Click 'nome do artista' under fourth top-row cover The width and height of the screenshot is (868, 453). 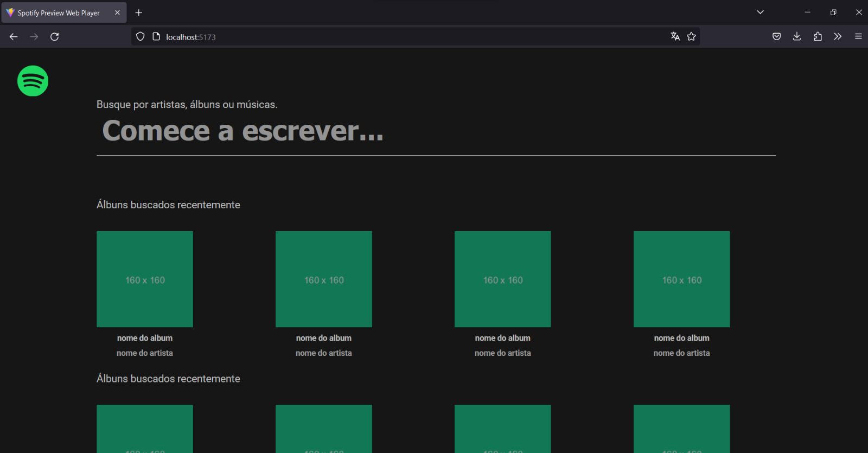(682, 353)
